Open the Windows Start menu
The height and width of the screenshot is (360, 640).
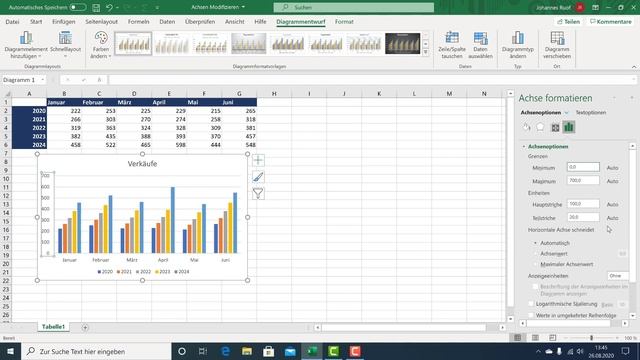pyautogui.click(x=10, y=351)
